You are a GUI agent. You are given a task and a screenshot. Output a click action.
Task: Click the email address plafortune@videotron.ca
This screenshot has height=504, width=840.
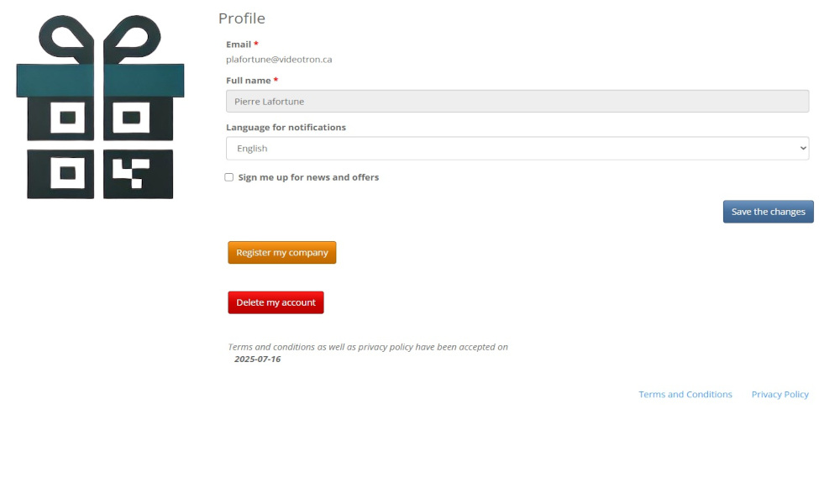(279, 60)
